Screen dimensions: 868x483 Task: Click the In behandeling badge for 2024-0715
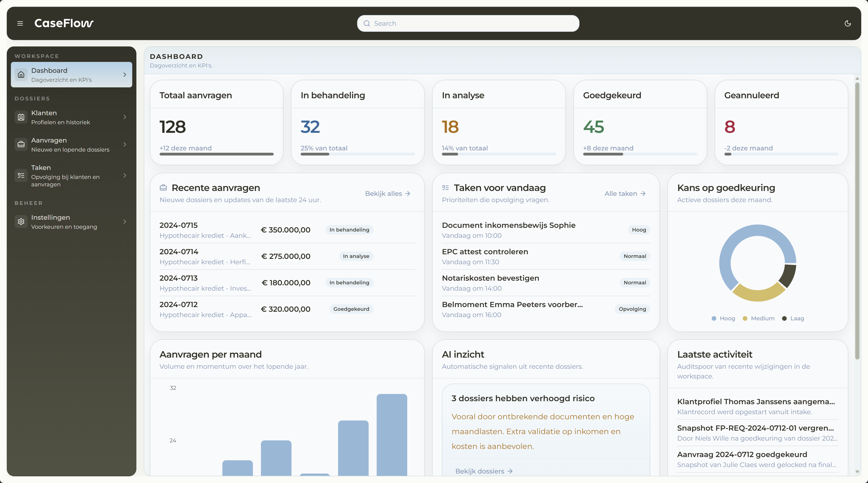[x=349, y=230]
